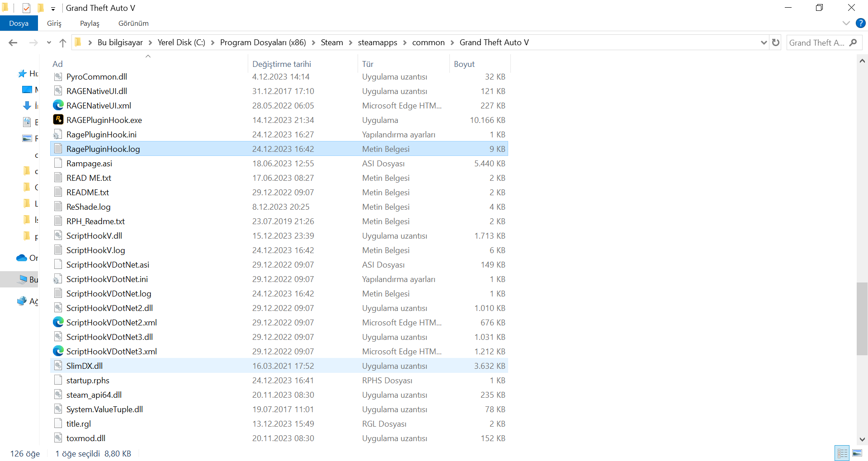Viewport: 868px width, 461px height.
Task: Click the Refresh button beside the address bar
Action: (x=776, y=42)
